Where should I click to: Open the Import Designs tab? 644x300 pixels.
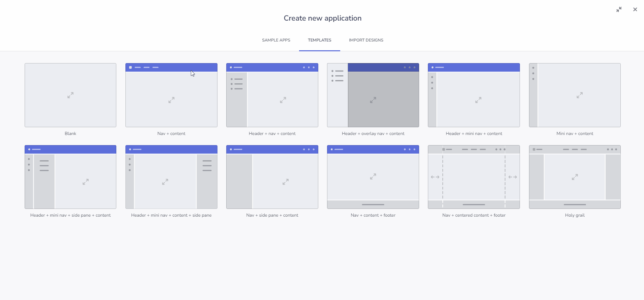365,40
